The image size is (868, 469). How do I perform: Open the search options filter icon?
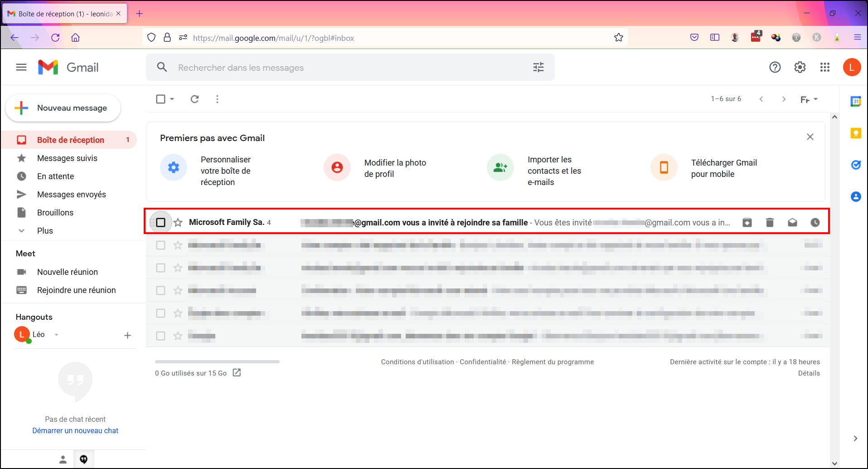point(538,67)
